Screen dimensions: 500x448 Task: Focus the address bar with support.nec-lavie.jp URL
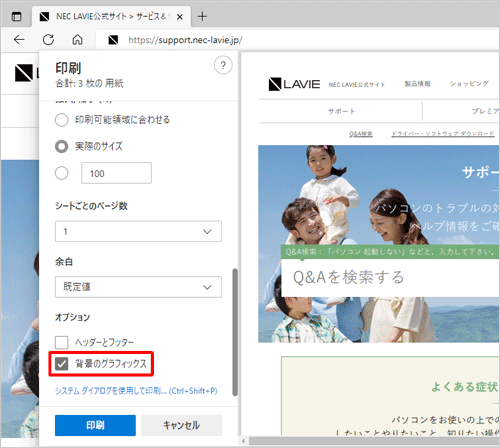tap(298, 40)
